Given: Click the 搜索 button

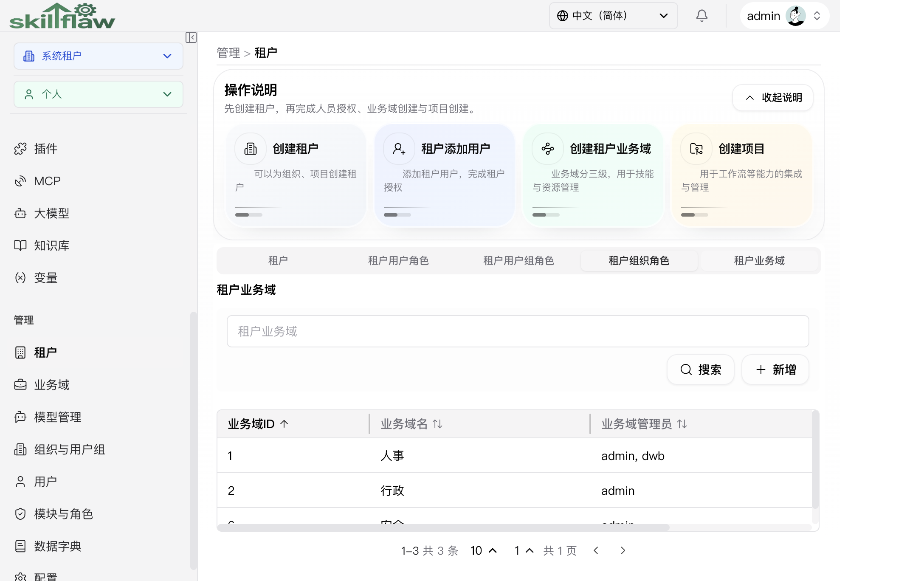Looking at the screenshot, I should tap(701, 369).
